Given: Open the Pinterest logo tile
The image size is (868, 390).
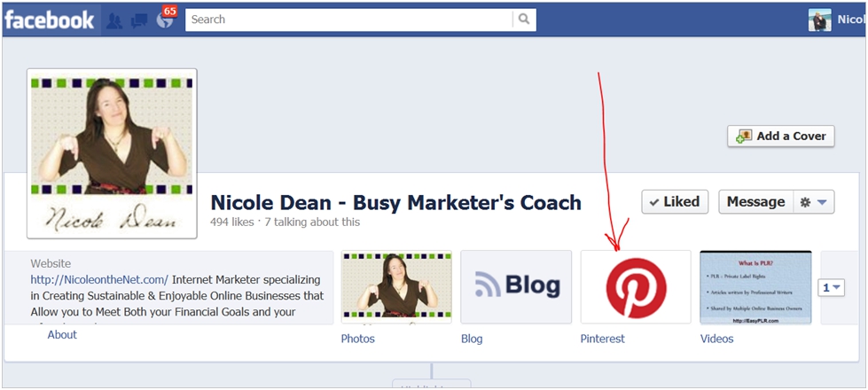Looking at the screenshot, I should click(x=636, y=286).
